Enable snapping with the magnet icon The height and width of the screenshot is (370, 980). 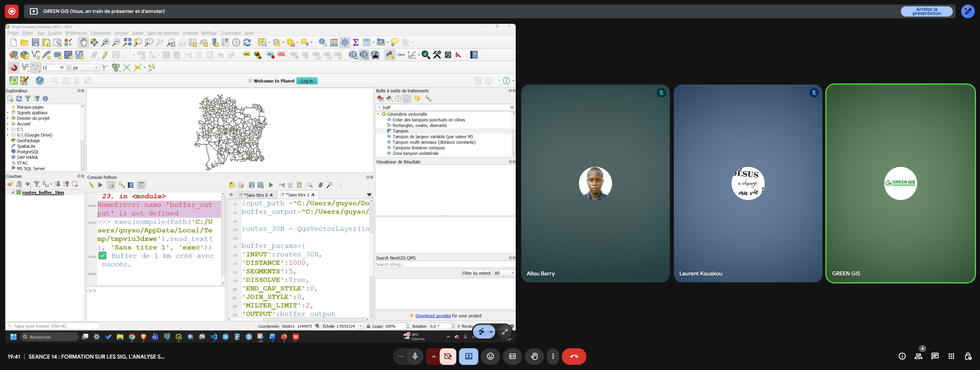(14, 68)
